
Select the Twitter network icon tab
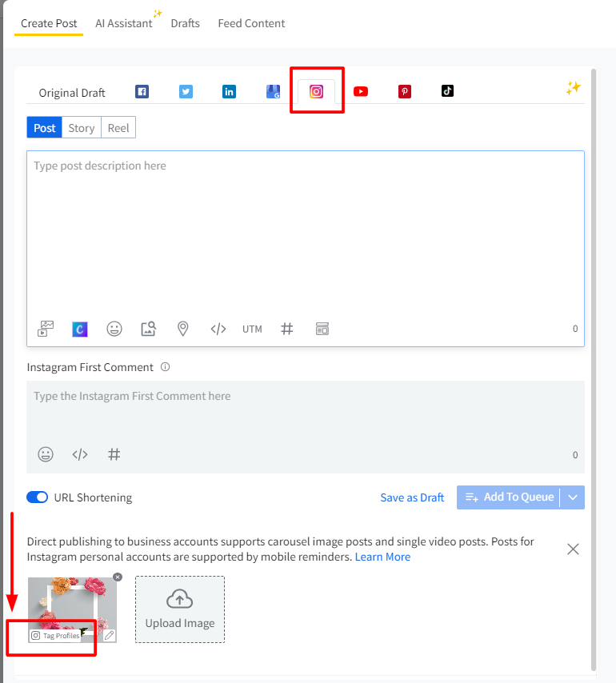(x=186, y=91)
